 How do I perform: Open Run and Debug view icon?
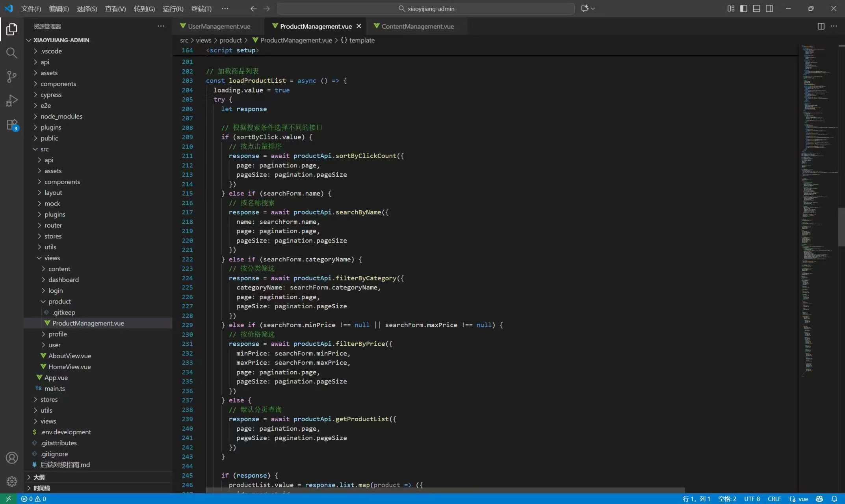point(11,100)
